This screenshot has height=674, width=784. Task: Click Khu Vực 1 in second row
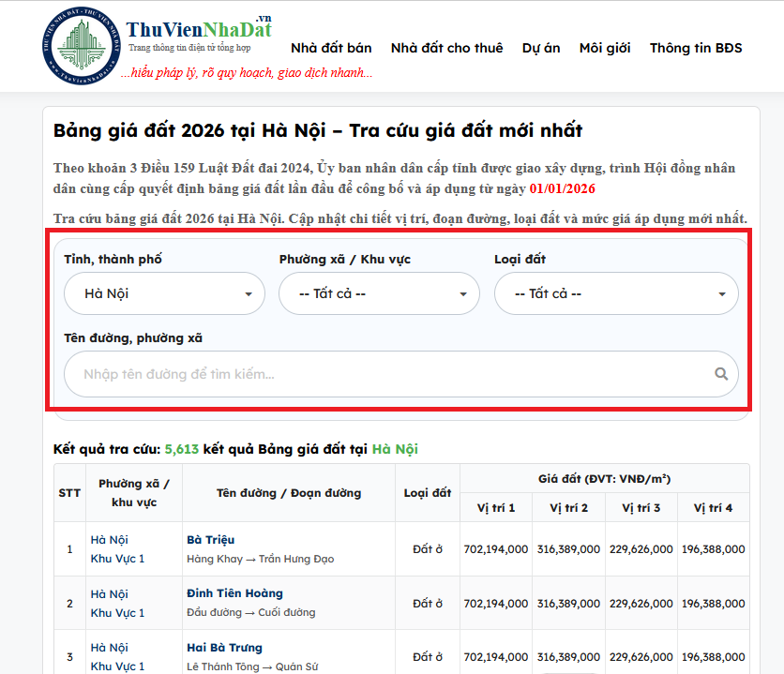(x=117, y=613)
